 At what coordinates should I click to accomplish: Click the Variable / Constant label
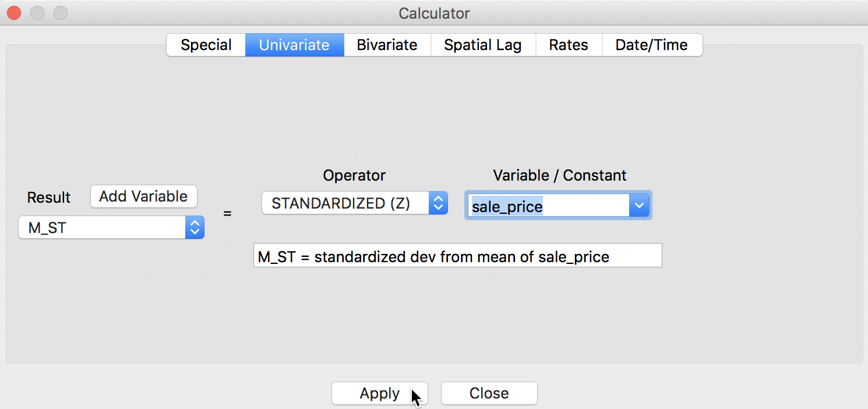click(559, 175)
